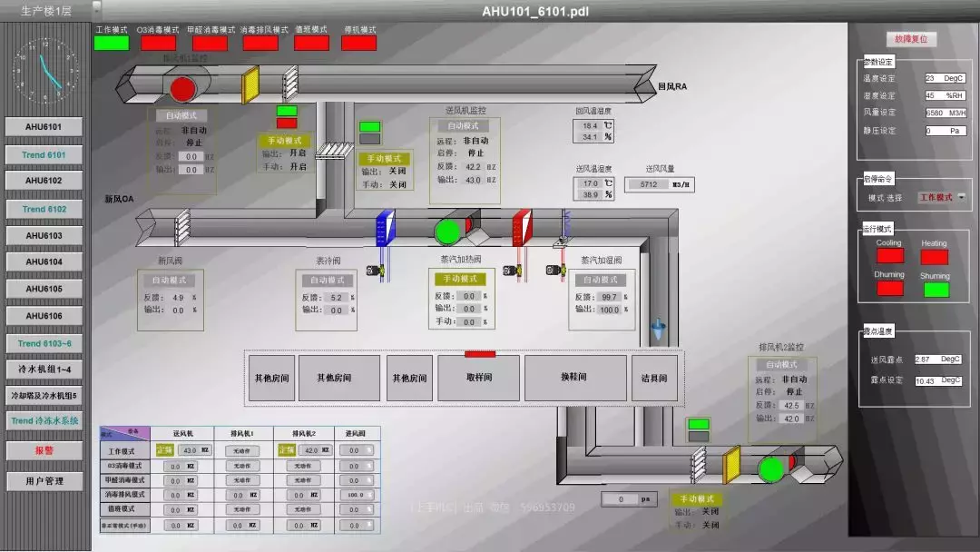Select the blue cooling coil icon

click(386, 228)
